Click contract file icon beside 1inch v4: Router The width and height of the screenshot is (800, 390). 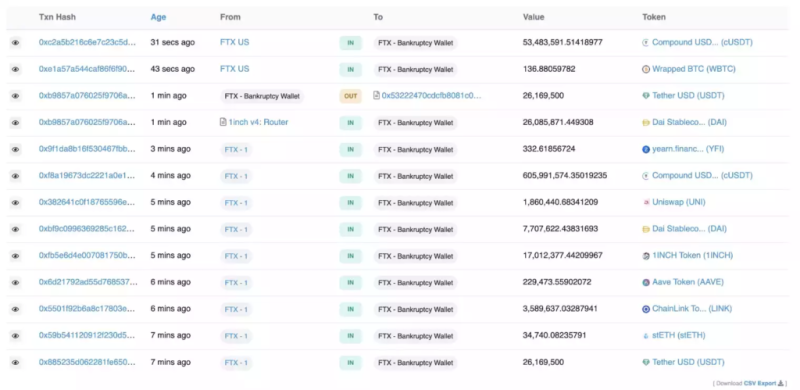[223, 123]
